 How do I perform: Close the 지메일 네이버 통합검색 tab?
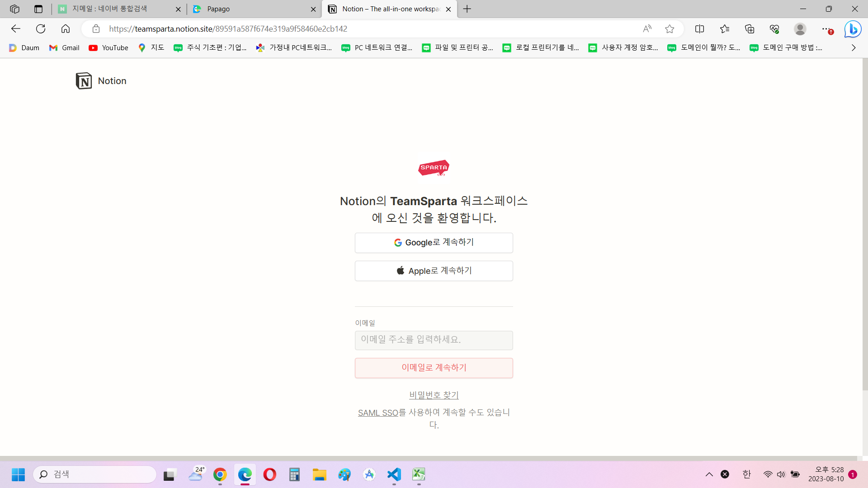(x=178, y=9)
